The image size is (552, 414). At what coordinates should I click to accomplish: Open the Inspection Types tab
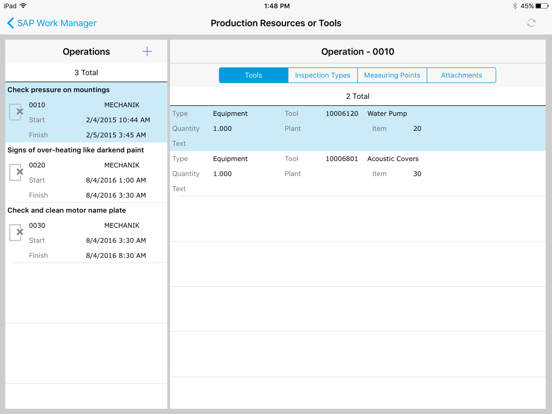(x=322, y=75)
